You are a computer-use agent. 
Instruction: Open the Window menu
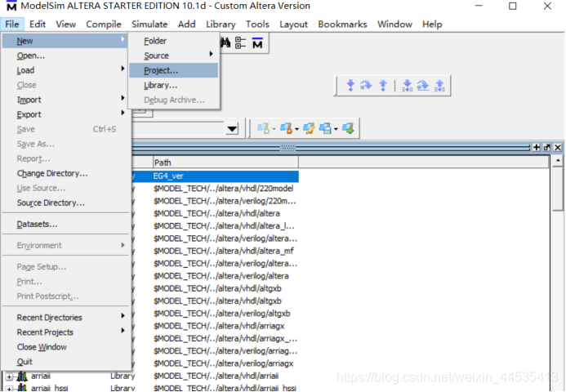click(394, 24)
